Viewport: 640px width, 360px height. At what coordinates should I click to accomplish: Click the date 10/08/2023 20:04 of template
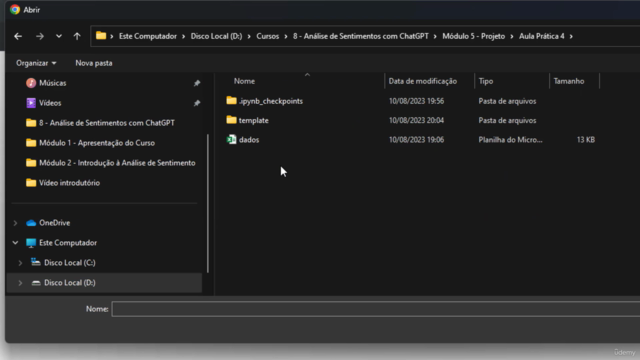pos(416,120)
